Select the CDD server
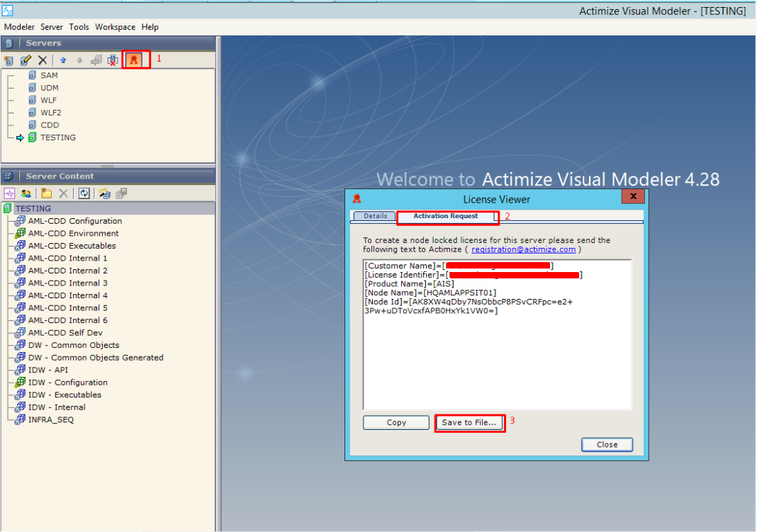Screen dimensions: 757x532 coord(50,125)
